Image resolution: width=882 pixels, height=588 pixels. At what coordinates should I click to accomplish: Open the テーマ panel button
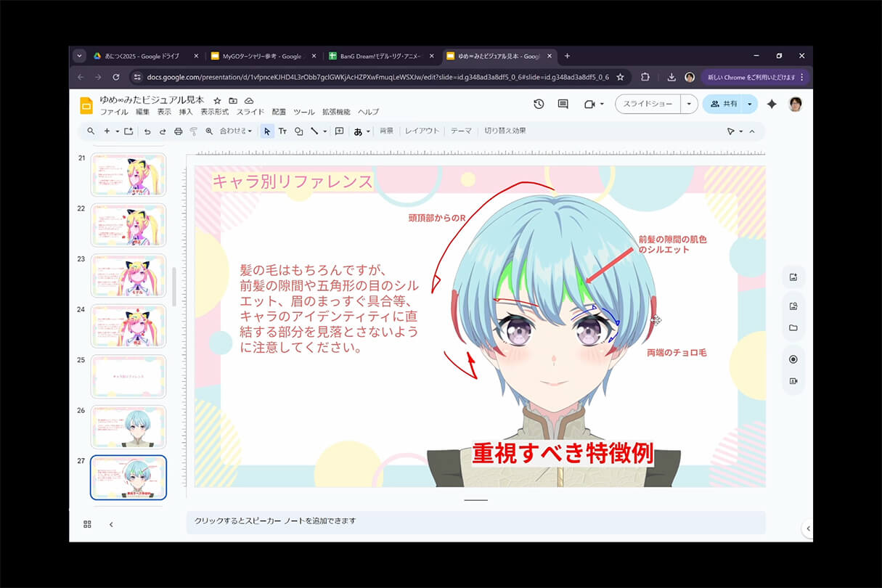461,131
